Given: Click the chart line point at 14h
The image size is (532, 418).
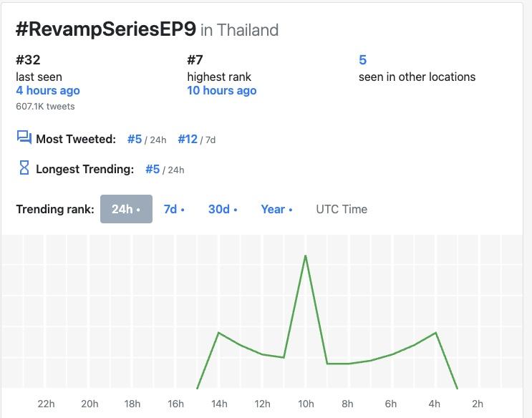Looking at the screenshot, I should pyautogui.click(x=218, y=333).
